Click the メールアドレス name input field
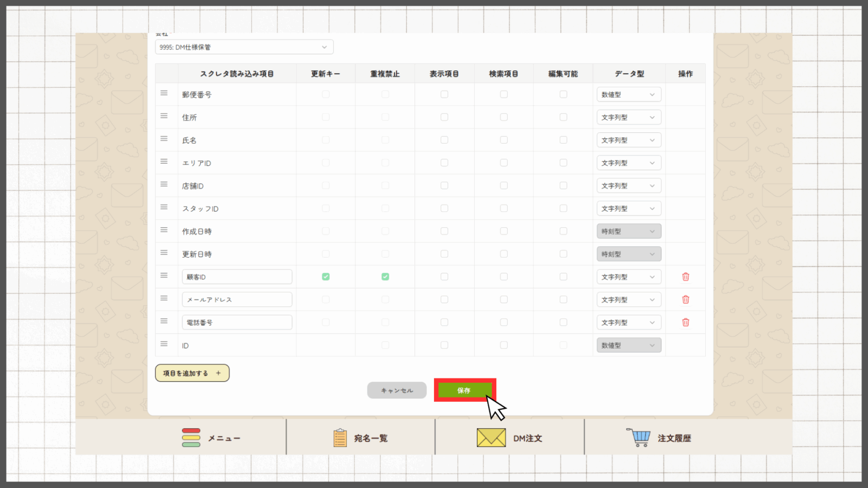Image resolution: width=868 pixels, height=488 pixels. pyautogui.click(x=237, y=299)
